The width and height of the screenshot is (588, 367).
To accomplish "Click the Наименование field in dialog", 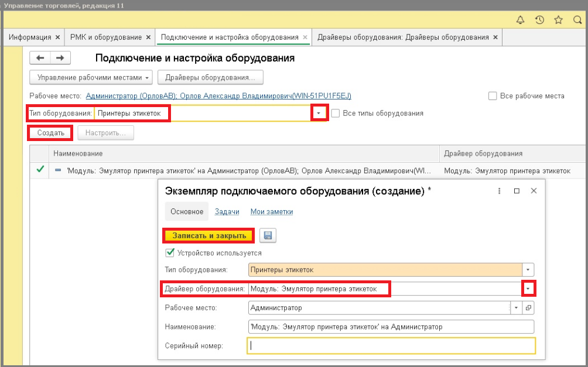I will [391, 327].
